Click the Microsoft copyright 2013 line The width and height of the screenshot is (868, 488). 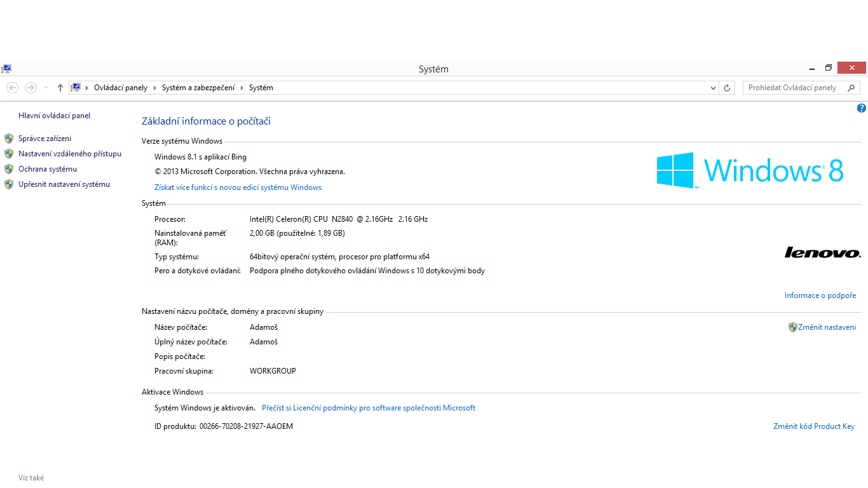pyautogui.click(x=250, y=172)
